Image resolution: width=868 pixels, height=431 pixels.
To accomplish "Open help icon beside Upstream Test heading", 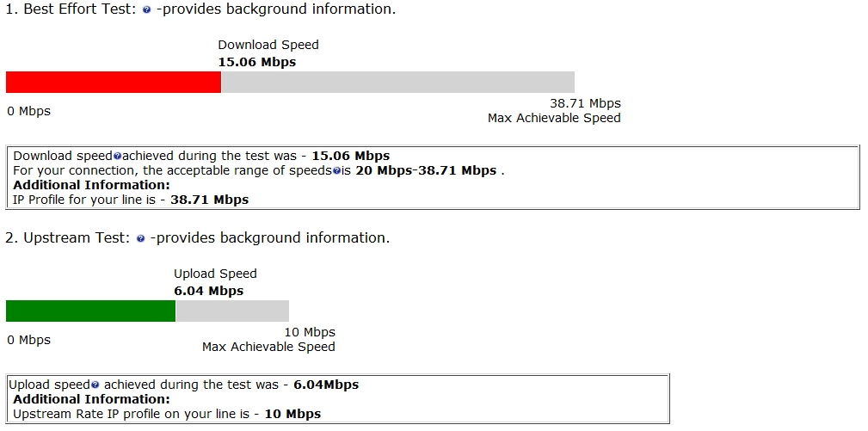I will point(141,239).
